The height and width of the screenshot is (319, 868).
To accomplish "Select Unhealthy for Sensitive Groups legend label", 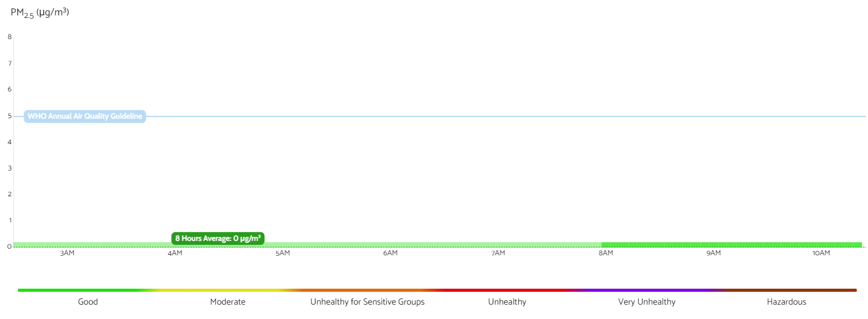I will (x=367, y=302).
